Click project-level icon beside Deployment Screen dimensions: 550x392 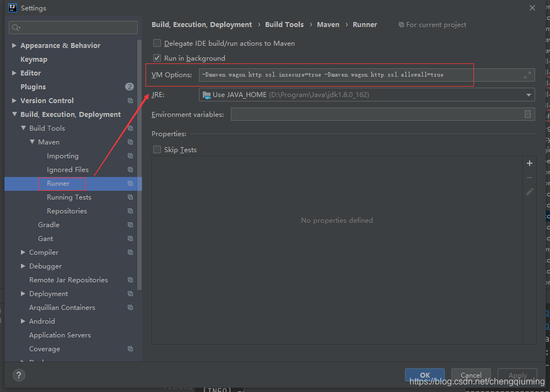click(x=131, y=294)
